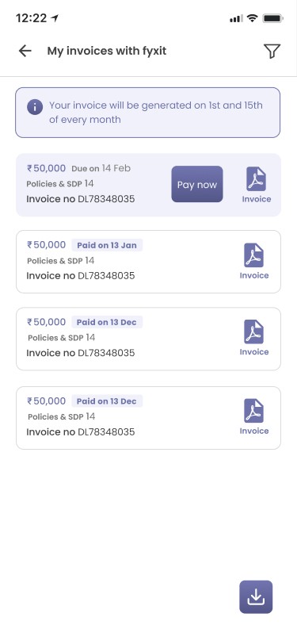Select the unpaid invoice card due 14 Feb
This screenshot has height=644, width=297.
(x=149, y=185)
